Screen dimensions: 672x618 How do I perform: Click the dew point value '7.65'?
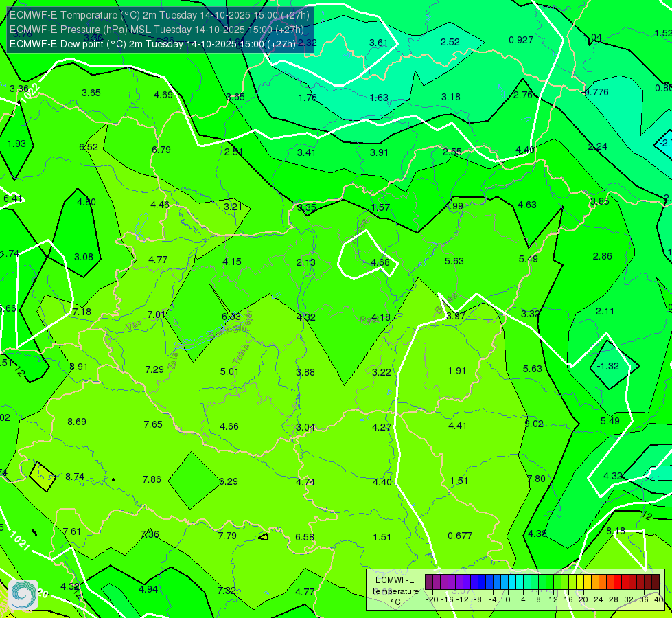coord(153,424)
